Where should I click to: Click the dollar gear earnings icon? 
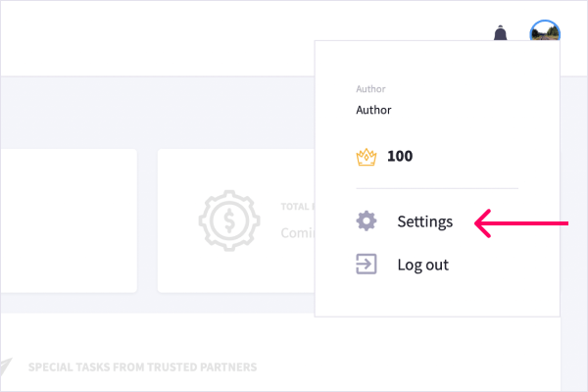click(x=229, y=220)
